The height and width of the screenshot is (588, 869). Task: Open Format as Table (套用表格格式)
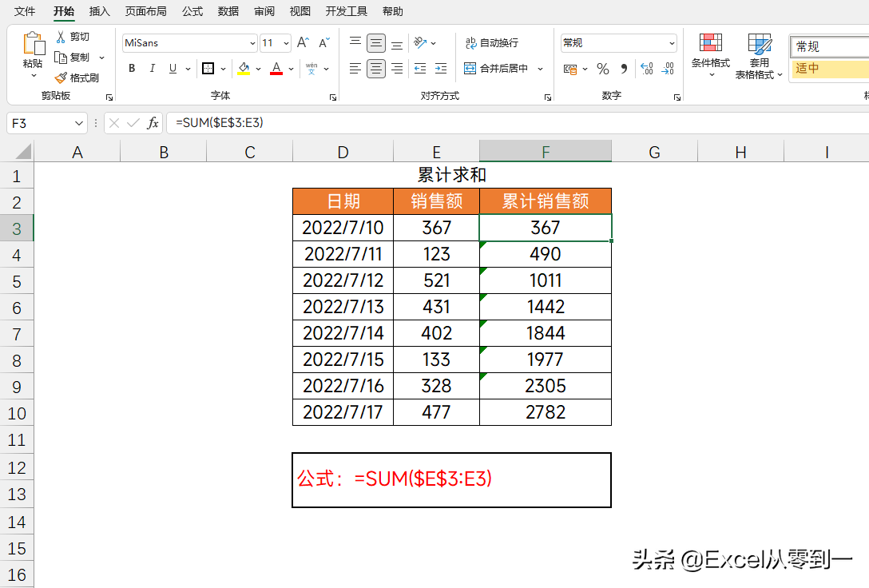(x=759, y=55)
